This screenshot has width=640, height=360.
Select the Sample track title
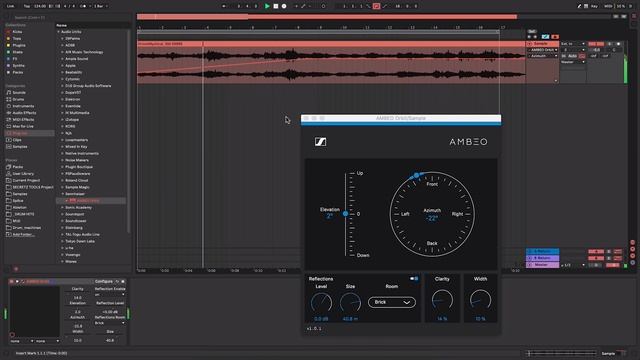click(542, 44)
